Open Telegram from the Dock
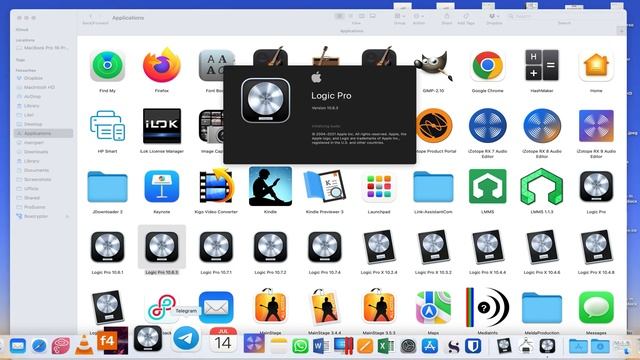The height and width of the screenshot is (360, 640). coord(186,339)
